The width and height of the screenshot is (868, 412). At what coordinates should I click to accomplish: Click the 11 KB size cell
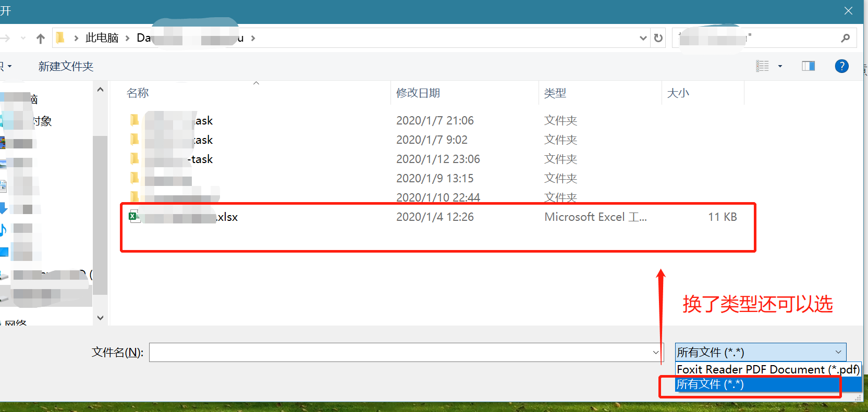click(x=722, y=217)
